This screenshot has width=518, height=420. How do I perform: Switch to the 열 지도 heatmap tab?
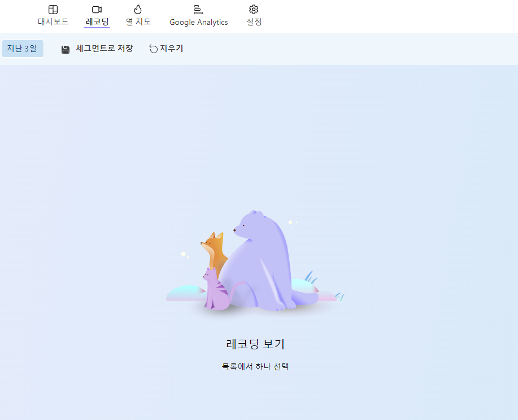click(x=138, y=15)
